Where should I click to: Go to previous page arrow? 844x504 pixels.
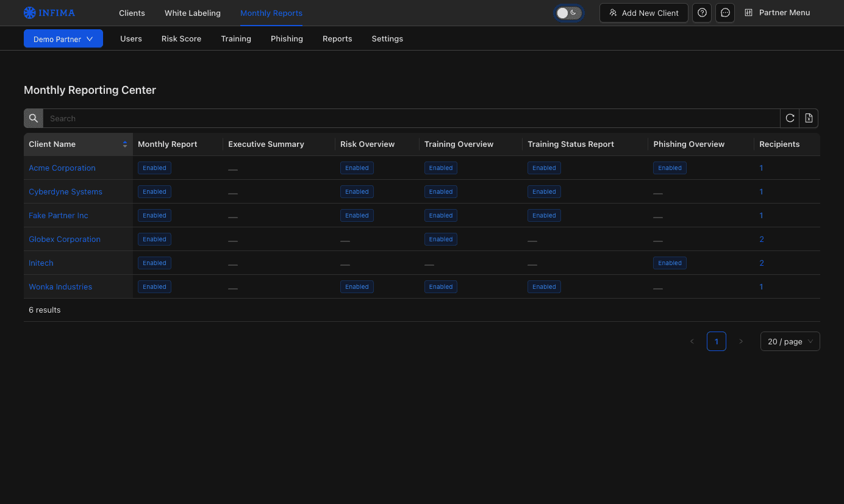point(692,341)
